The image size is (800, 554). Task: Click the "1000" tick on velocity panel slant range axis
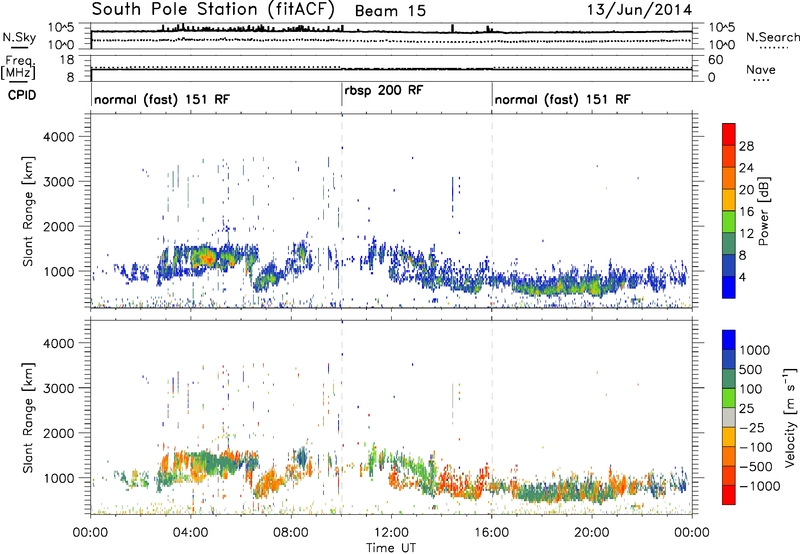[59, 478]
